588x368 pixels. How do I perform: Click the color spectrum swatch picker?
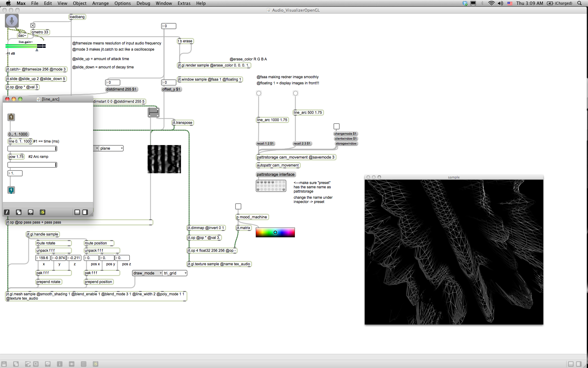[x=275, y=232]
